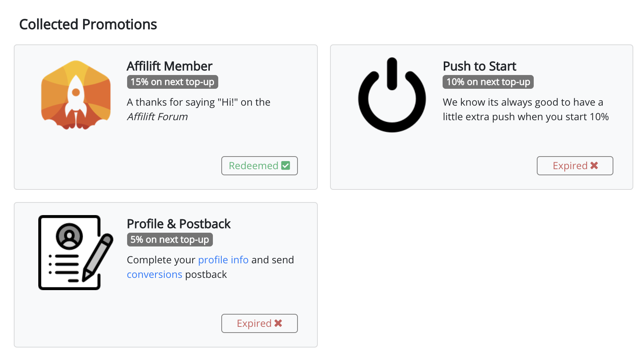Screen dimensions: 644x359
Task: Select the Affilift Member title
Action: click(170, 66)
